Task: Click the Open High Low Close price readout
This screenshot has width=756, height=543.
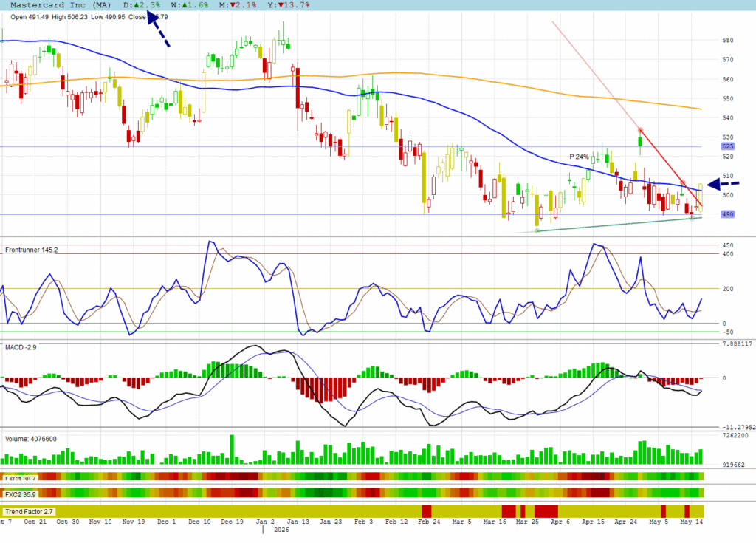Action: coord(89,17)
